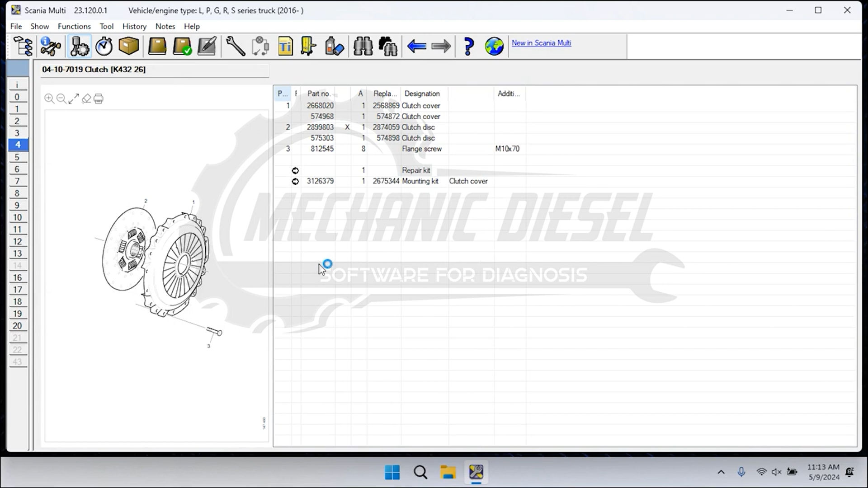Select the piston and gear parts icon
868x488 pixels.
coord(80,46)
